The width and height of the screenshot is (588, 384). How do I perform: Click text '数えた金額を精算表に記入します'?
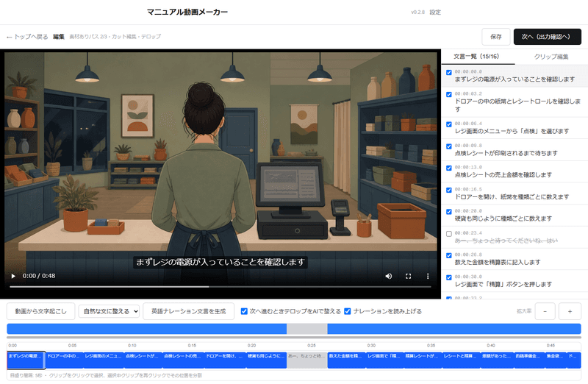(498, 263)
